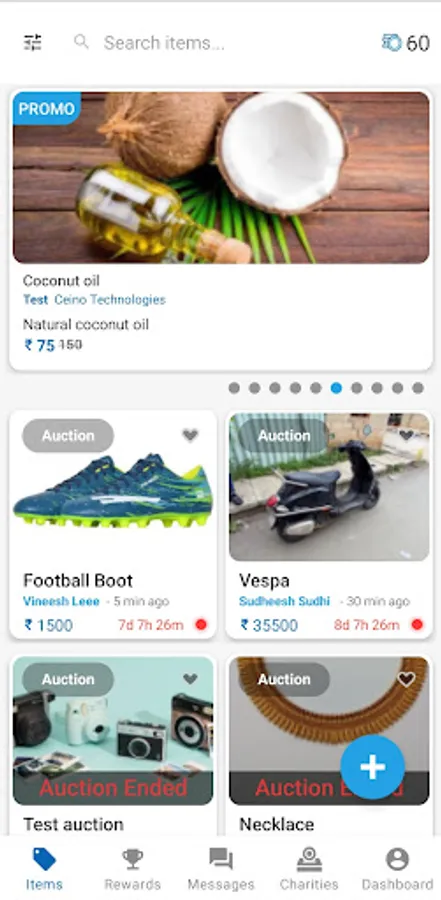441x900 pixels.
Task: Click in the Search items field
Action: [230, 43]
